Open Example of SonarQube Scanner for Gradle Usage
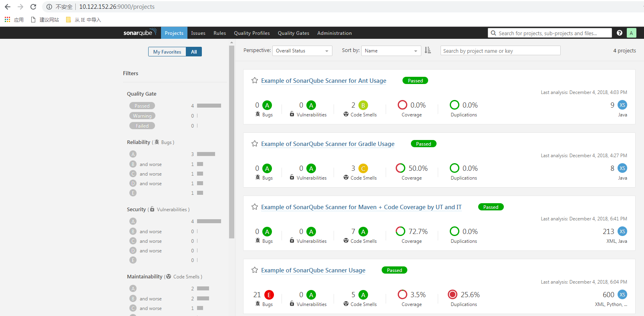644x316 pixels. point(328,144)
